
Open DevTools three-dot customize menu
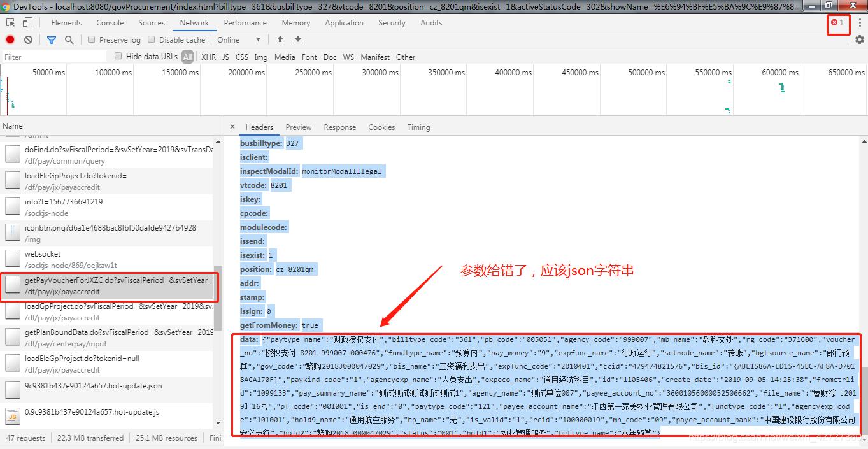860,23
